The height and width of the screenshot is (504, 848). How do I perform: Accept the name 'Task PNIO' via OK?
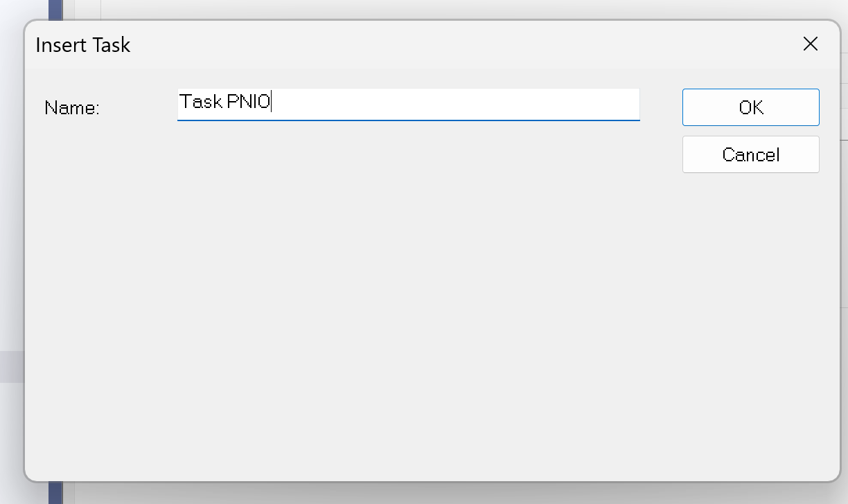(x=750, y=107)
